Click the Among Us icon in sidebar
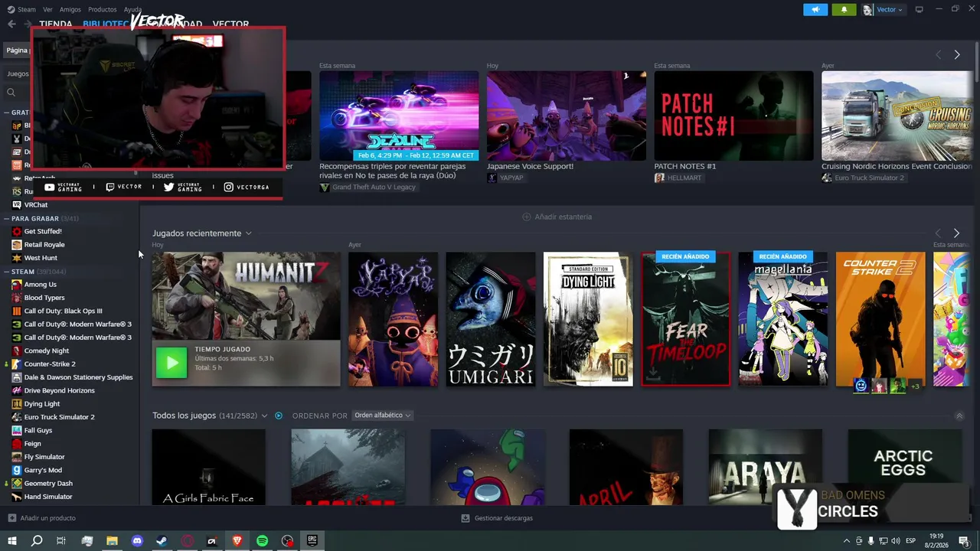Viewport: 980px width, 551px height. pos(17,284)
